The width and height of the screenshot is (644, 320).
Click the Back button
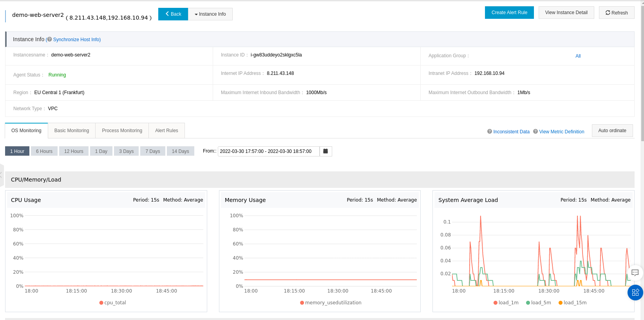pos(173,14)
